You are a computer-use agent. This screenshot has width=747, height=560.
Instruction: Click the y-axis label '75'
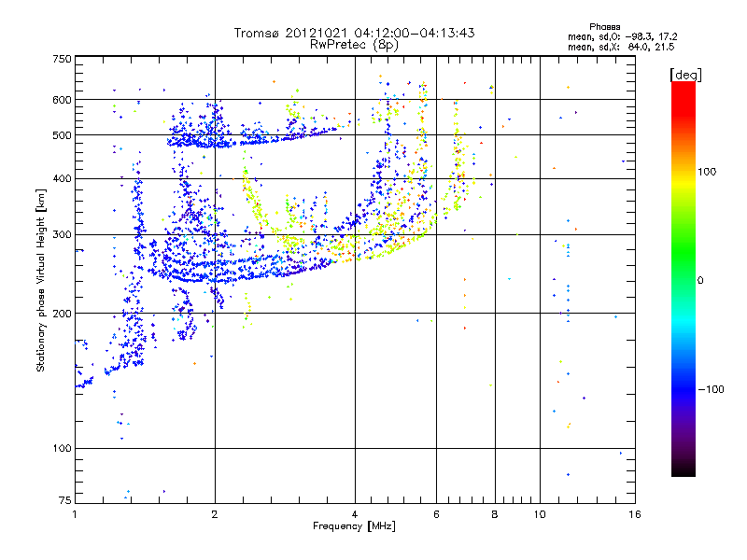click(x=65, y=500)
